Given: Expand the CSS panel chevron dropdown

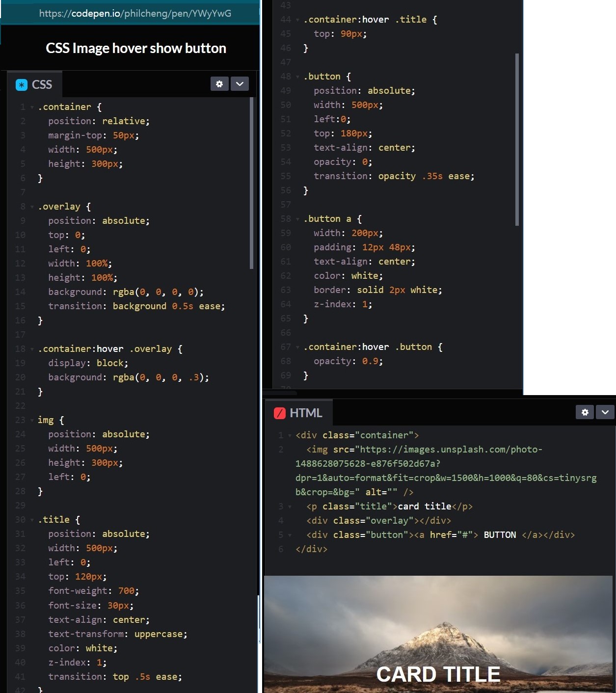Looking at the screenshot, I should click(x=240, y=84).
